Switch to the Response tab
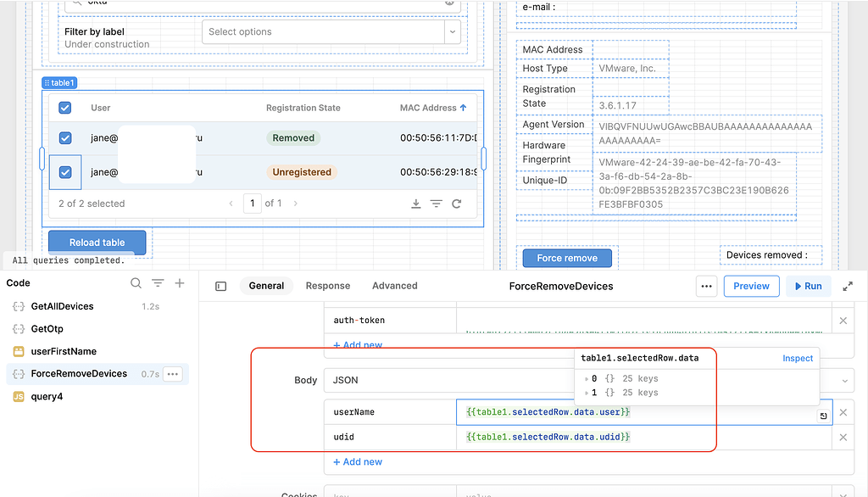 point(327,286)
